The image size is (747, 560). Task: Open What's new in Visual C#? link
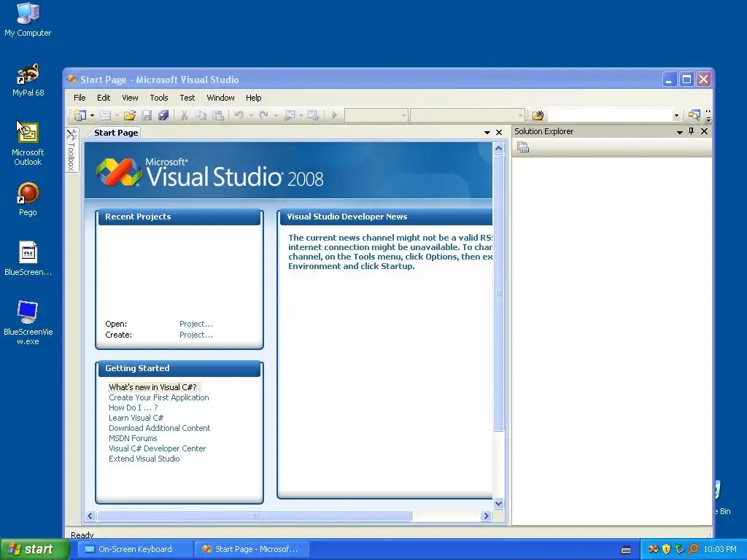click(x=152, y=387)
